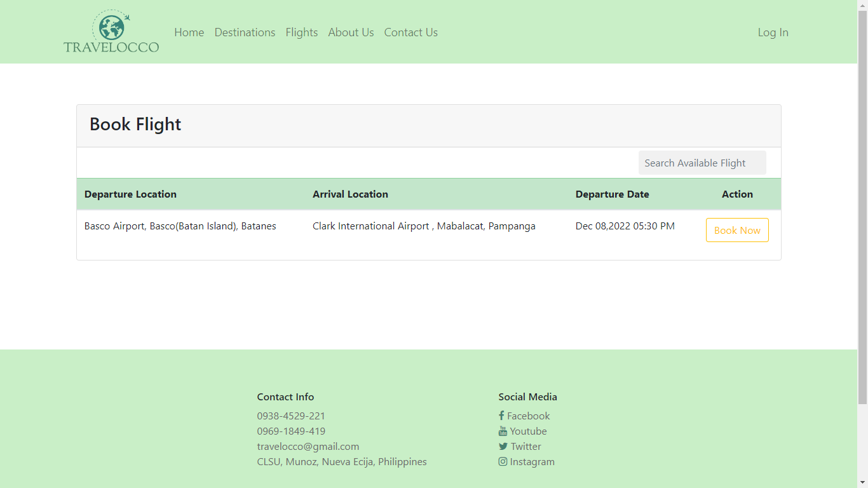
Task: Navigate to About Us
Action: 351,32
